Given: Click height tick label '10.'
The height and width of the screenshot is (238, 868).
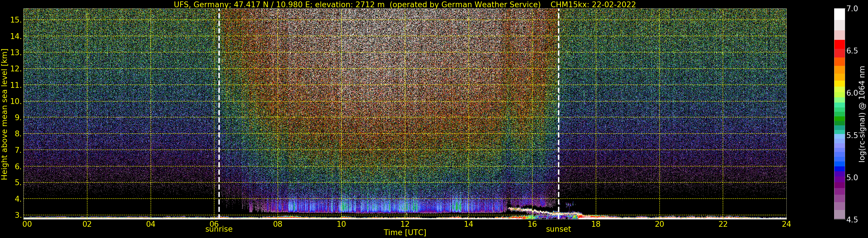Looking at the screenshot, I should 16,101.
